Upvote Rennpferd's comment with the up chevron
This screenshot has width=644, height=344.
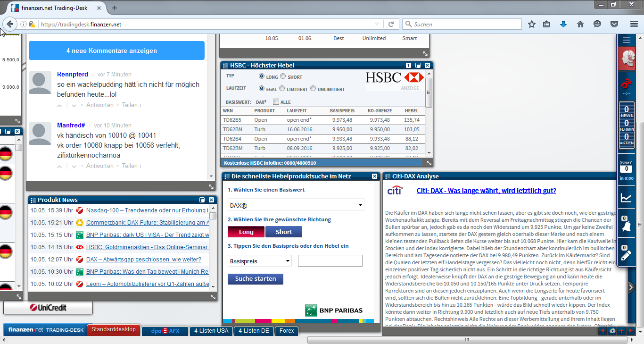59,105
